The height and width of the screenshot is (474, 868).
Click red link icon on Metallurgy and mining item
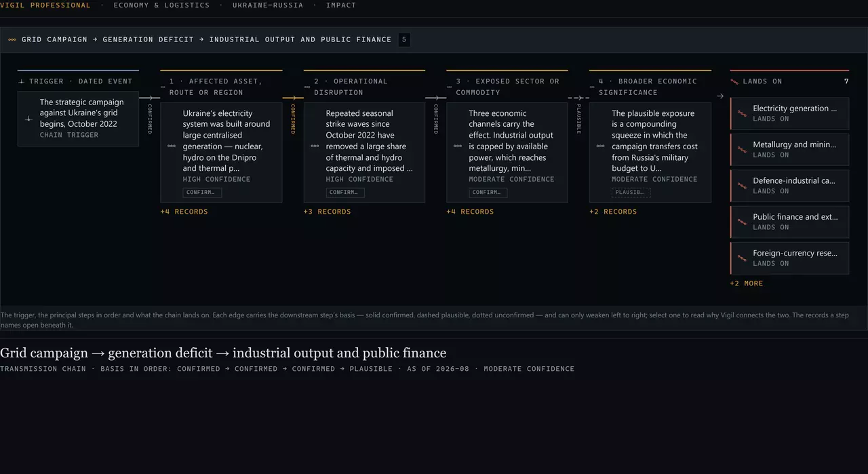pyautogui.click(x=742, y=149)
